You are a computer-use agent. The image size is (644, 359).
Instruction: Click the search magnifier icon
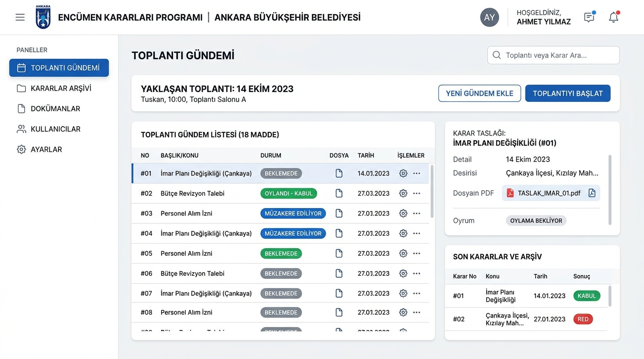(497, 55)
